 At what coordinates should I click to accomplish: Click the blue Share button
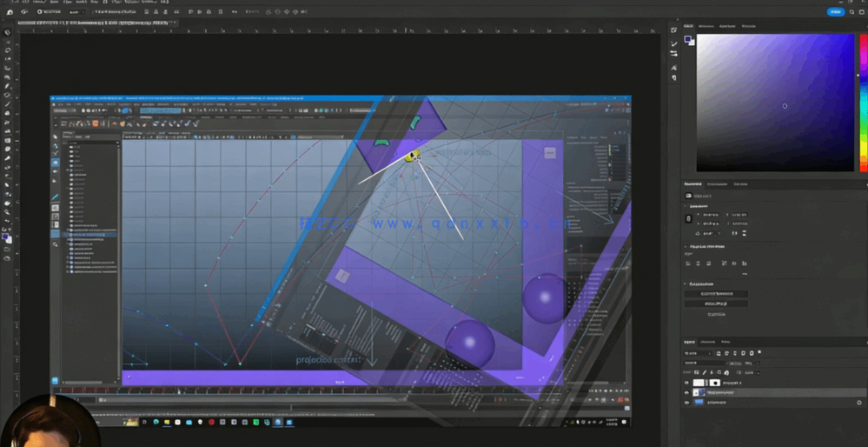(835, 12)
